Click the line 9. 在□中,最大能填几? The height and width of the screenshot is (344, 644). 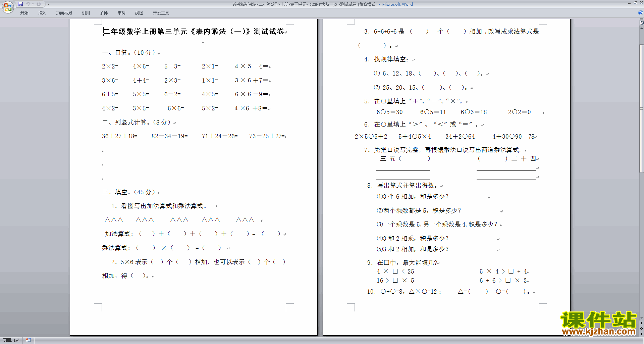coord(402,263)
